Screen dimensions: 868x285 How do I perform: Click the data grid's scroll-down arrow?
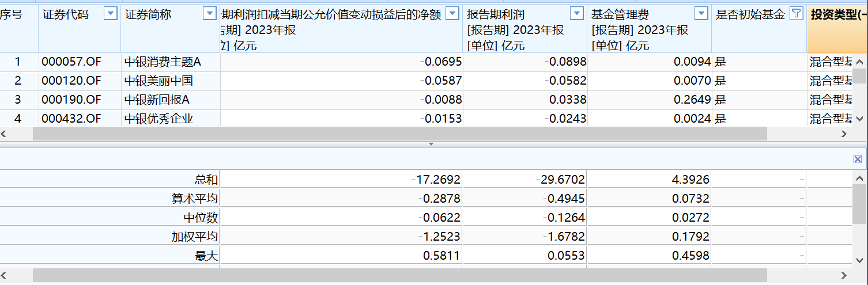pos(859,119)
